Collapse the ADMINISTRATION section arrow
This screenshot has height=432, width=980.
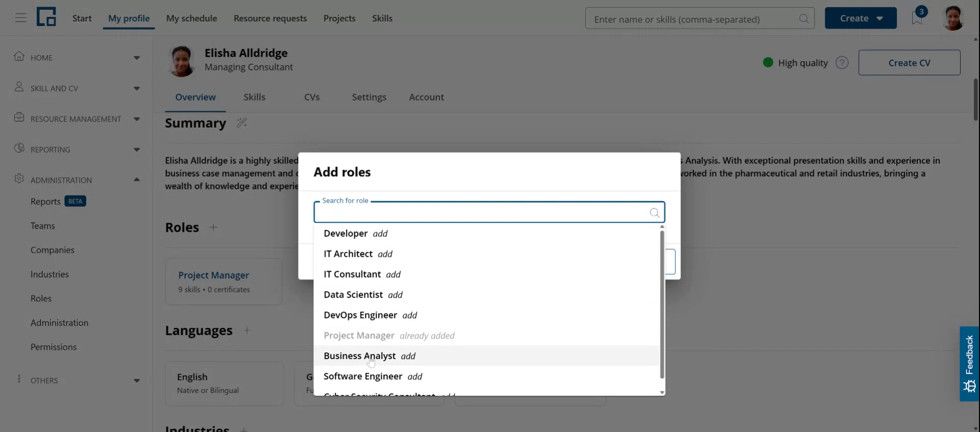pyautogui.click(x=137, y=180)
